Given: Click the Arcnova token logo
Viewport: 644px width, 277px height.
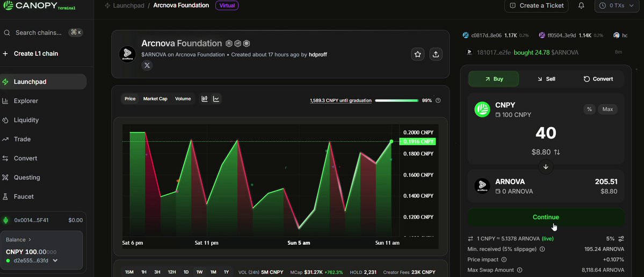Looking at the screenshot, I should 127,54.
